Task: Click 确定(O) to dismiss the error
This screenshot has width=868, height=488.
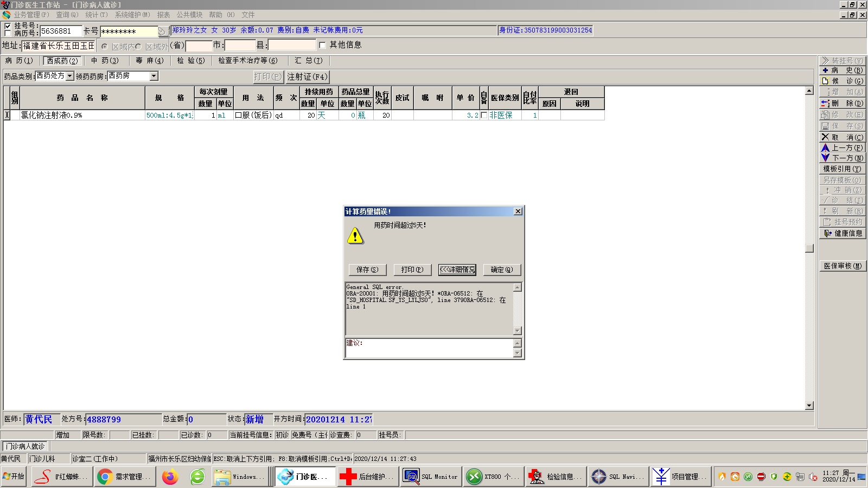Action: point(502,269)
